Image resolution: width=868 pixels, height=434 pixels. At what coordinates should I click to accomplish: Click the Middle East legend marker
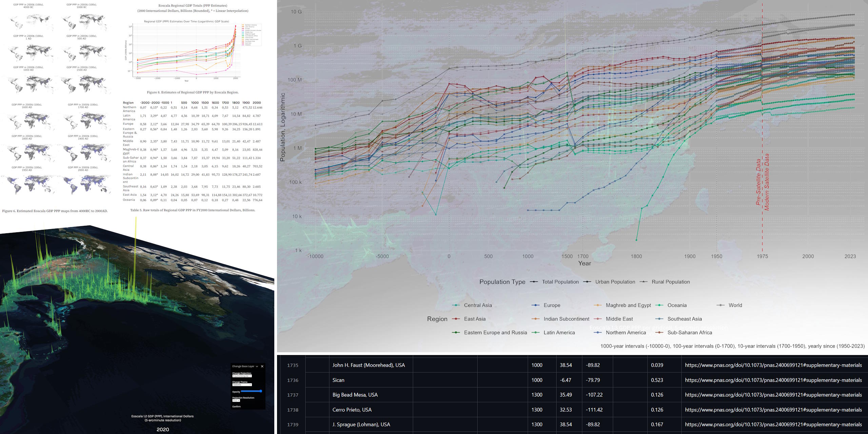598,319
